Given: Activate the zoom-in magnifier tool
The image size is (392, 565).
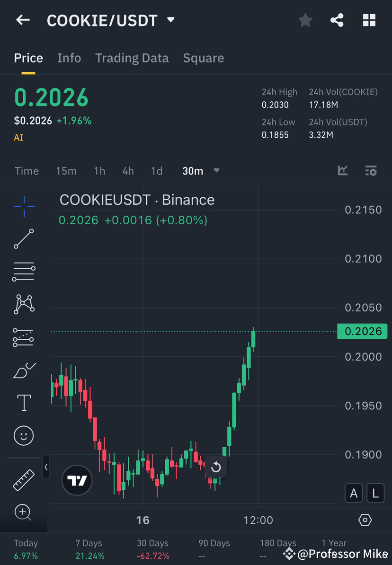Looking at the screenshot, I should point(24,513).
